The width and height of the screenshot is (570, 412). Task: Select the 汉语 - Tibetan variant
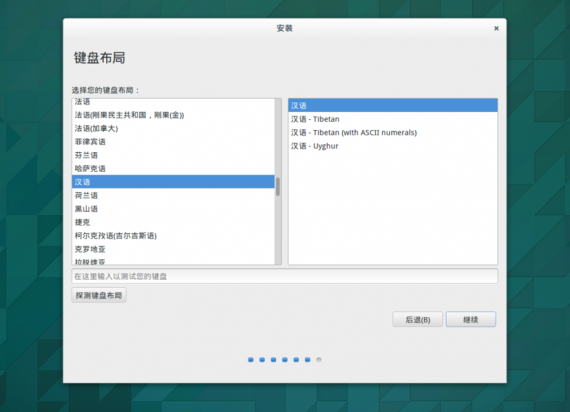(393, 119)
